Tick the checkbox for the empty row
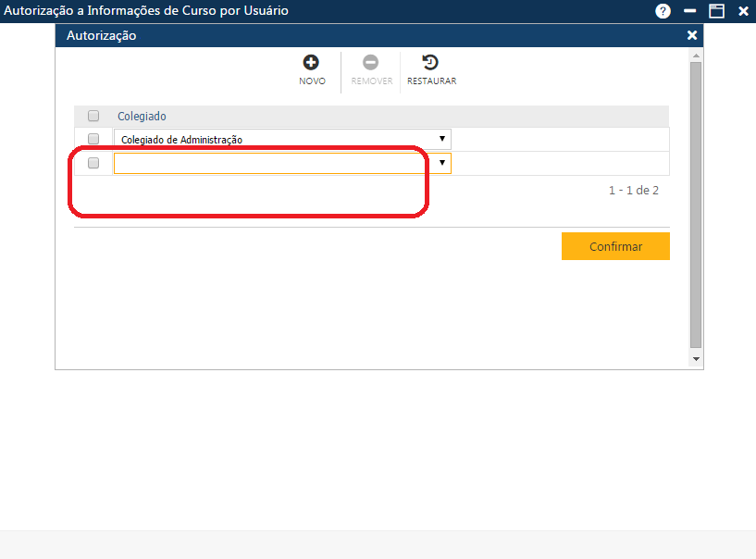 click(x=93, y=163)
